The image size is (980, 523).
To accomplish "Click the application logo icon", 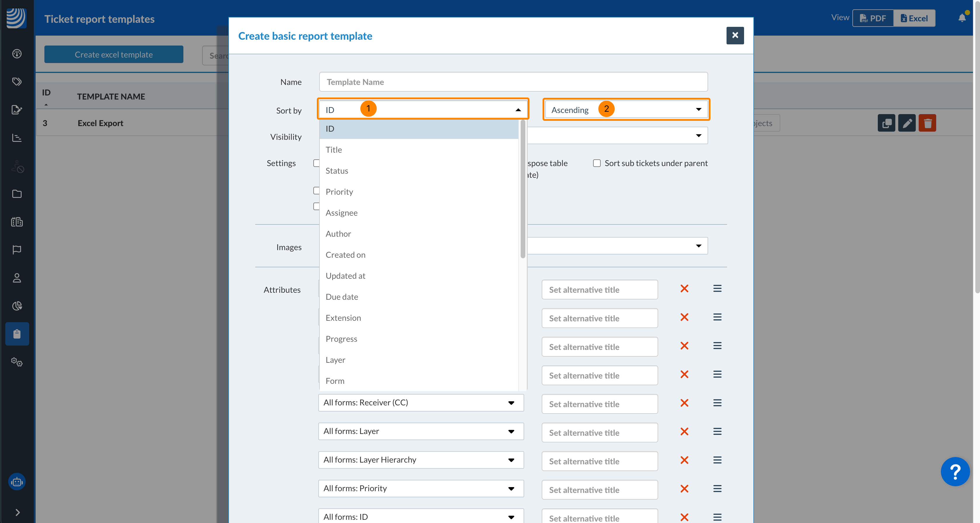I will click(x=16, y=18).
